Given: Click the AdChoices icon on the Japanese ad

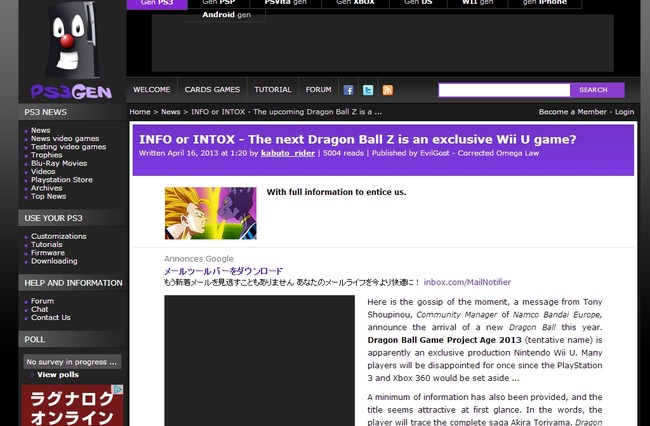Looking at the screenshot, I should [x=119, y=389].
